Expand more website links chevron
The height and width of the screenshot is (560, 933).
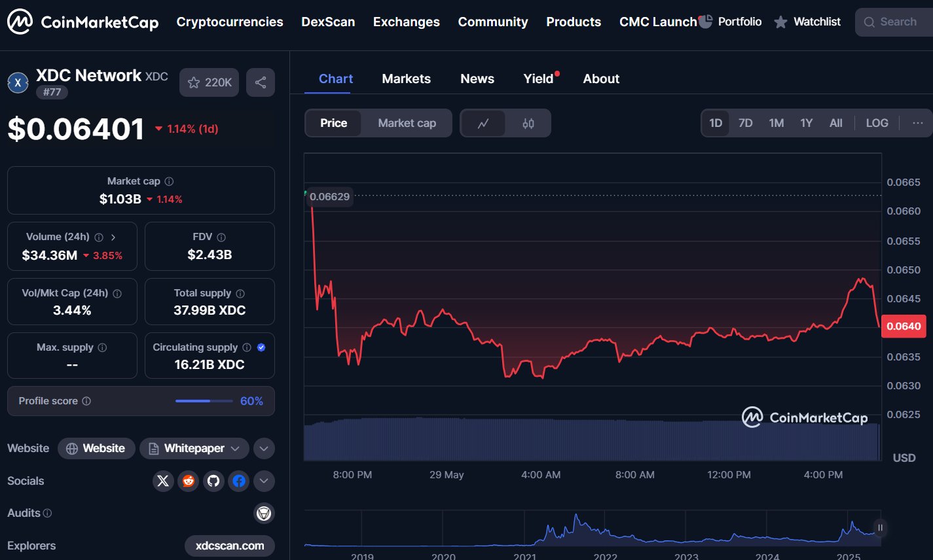pyautogui.click(x=264, y=448)
